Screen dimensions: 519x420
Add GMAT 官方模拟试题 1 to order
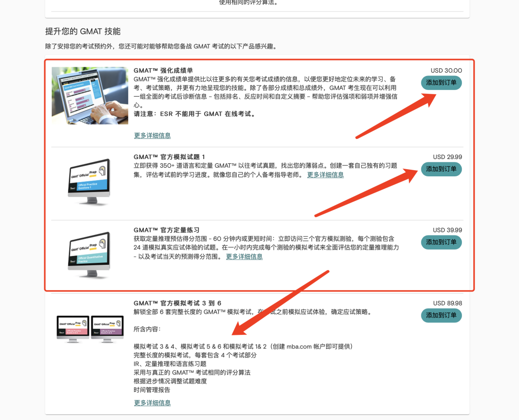[x=441, y=169]
